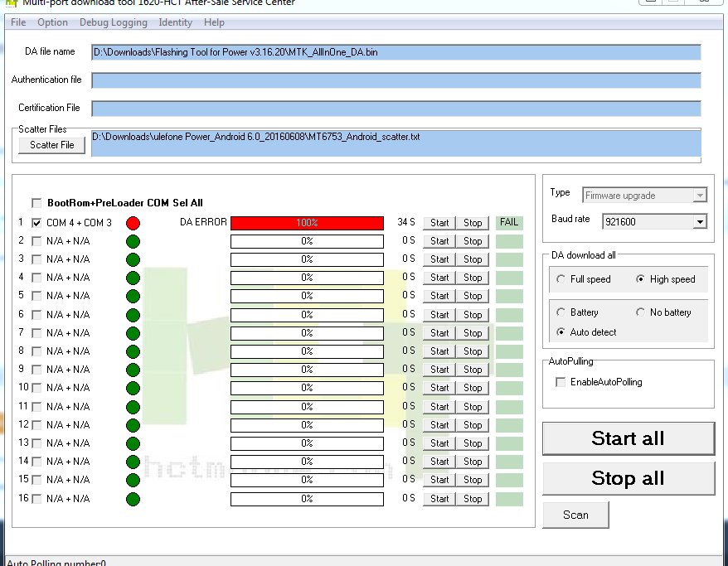Click Start for port 16
This screenshot has height=566, width=728.
coord(439,499)
